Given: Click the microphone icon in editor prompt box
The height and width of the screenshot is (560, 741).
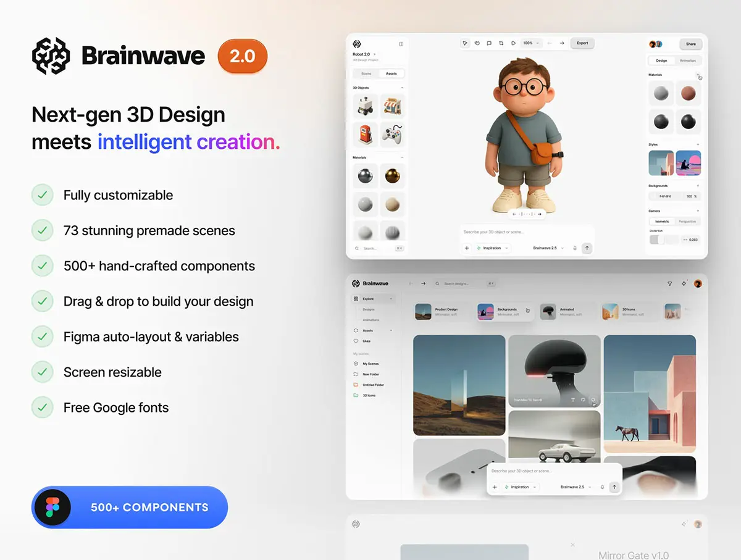Looking at the screenshot, I should [x=575, y=248].
